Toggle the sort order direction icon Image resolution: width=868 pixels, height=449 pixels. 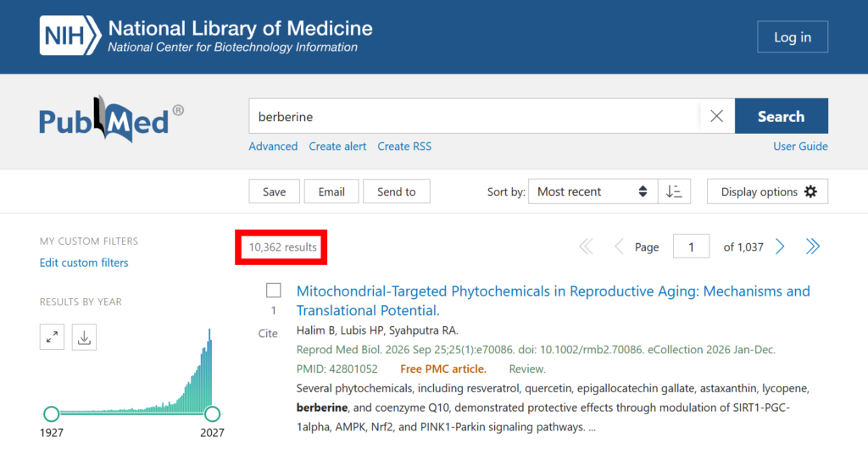674,191
